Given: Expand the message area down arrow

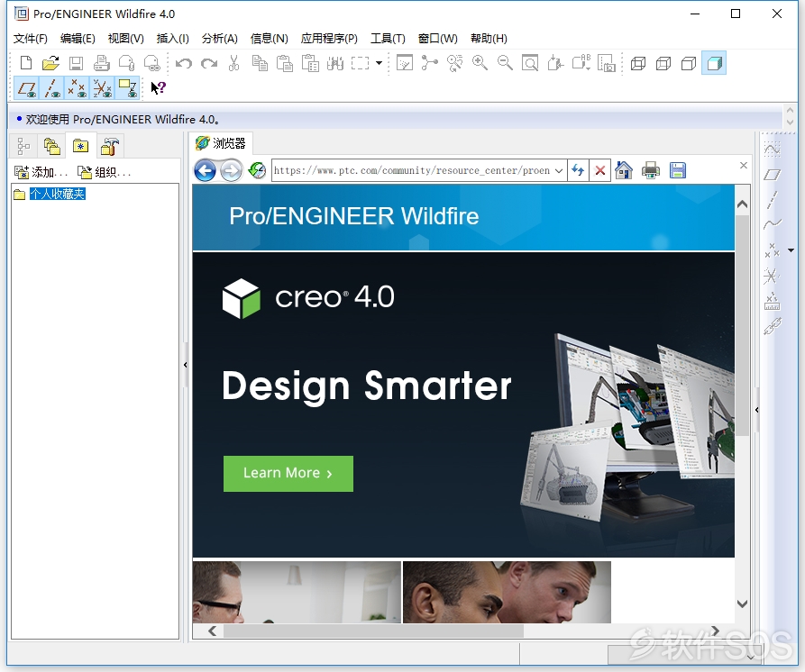Looking at the screenshot, I should click(x=790, y=123).
